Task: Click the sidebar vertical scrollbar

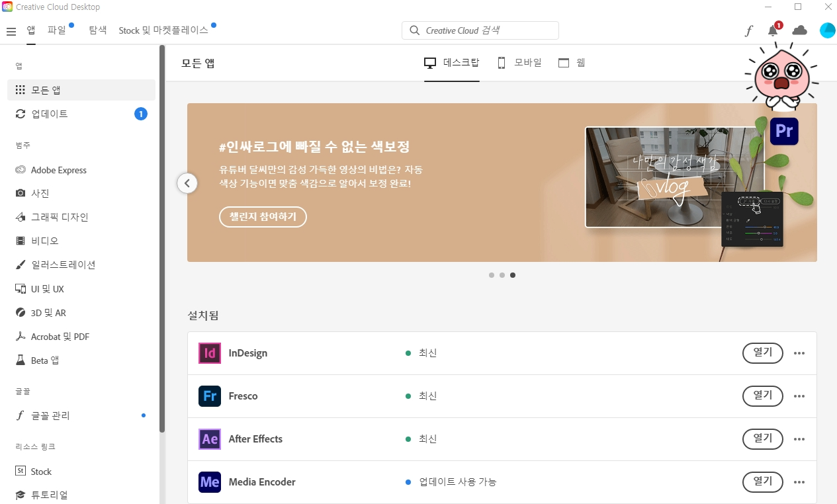Action: (x=162, y=238)
